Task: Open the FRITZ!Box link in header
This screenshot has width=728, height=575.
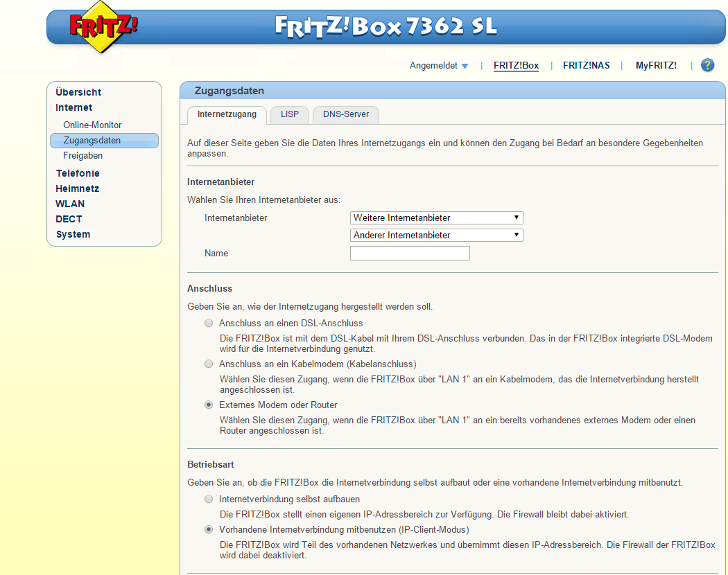Action: click(516, 65)
